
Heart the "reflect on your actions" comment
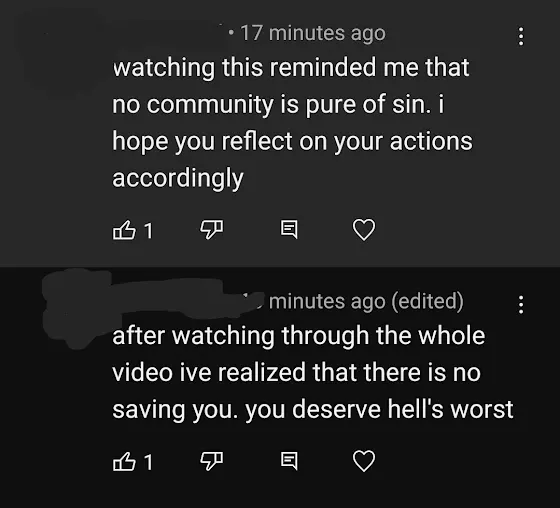(x=364, y=229)
